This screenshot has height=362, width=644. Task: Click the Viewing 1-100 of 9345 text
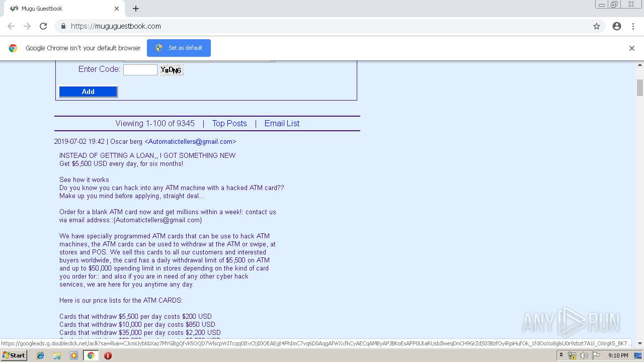[155, 123]
